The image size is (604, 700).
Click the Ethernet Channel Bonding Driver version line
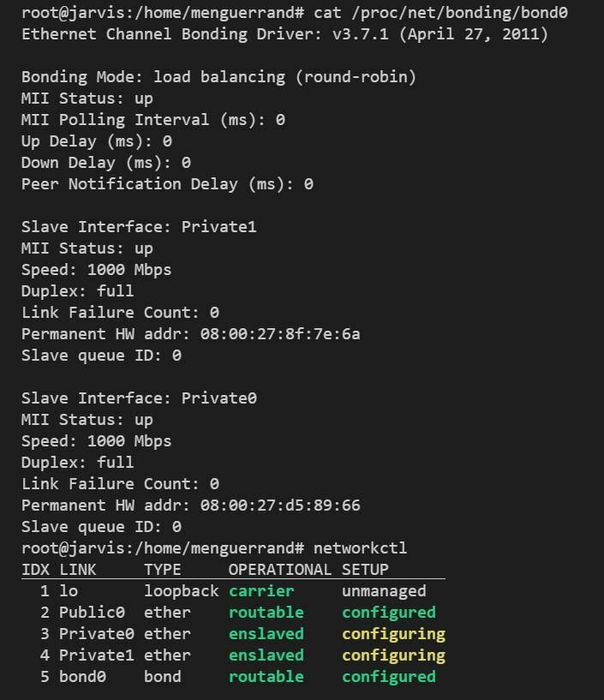(x=284, y=34)
